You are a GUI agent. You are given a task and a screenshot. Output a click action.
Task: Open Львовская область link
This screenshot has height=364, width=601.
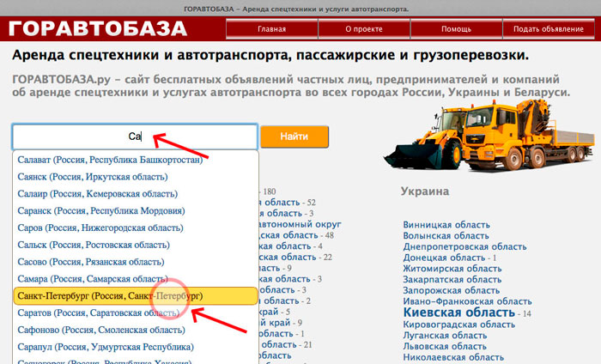pos(445,346)
